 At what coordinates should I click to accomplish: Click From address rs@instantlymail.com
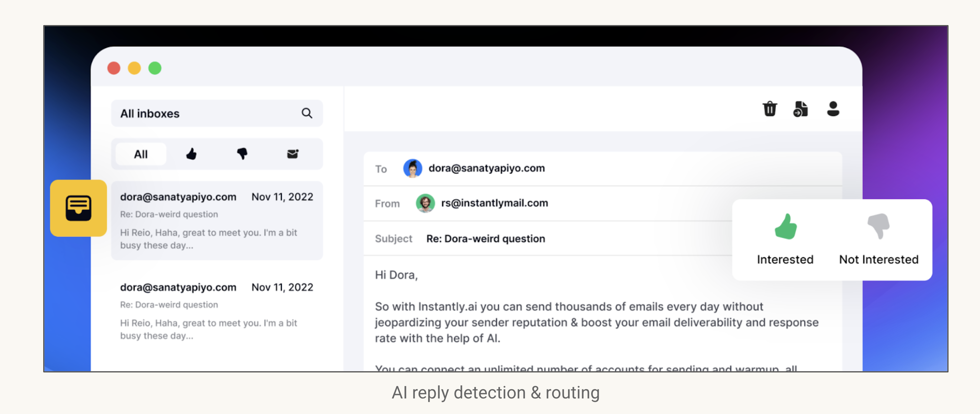tap(494, 203)
